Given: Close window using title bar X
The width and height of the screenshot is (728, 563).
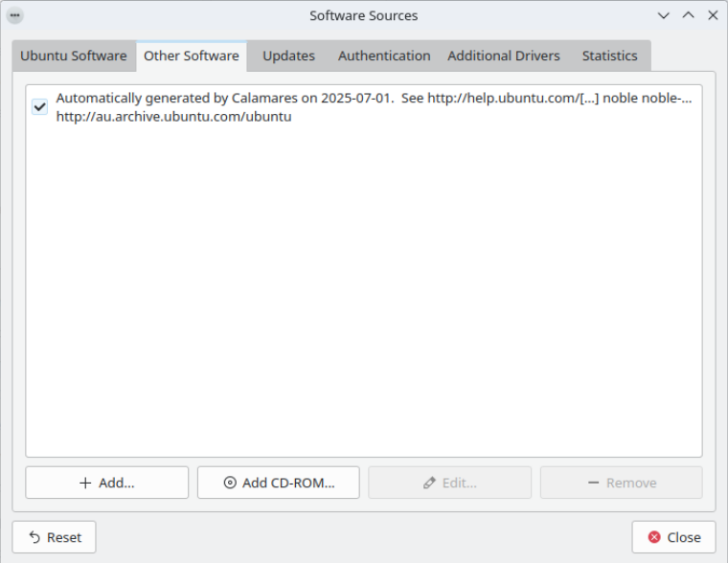Looking at the screenshot, I should tap(713, 15).
